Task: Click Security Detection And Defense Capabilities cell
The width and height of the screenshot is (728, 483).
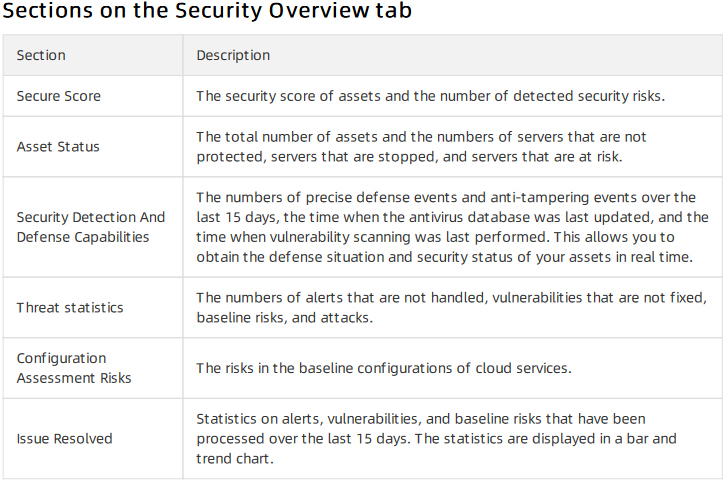Action: (x=91, y=227)
